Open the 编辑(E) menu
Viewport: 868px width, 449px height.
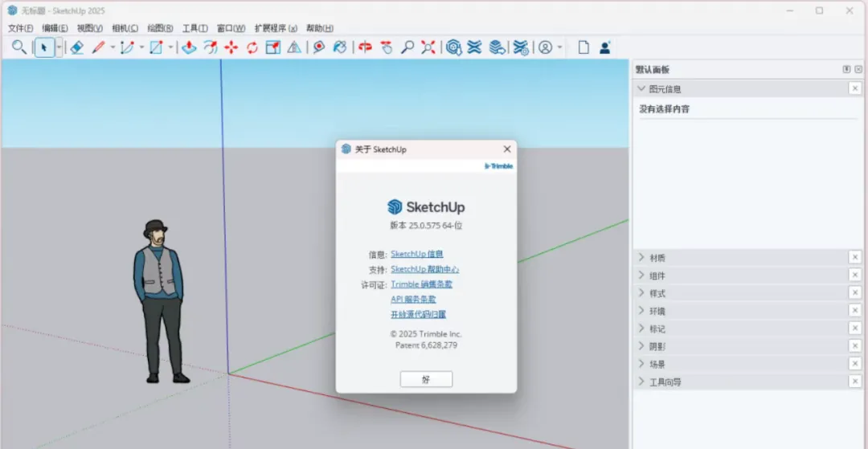click(55, 28)
